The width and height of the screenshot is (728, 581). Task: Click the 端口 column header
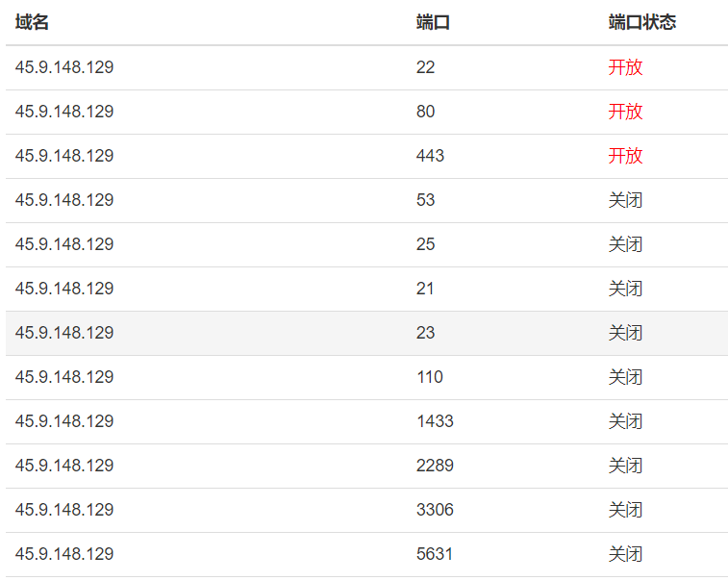point(433,22)
